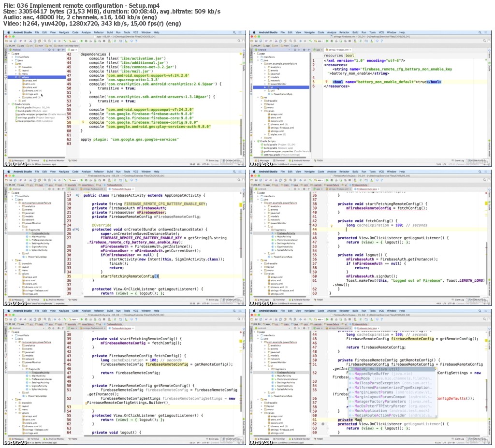The height and width of the screenshot is (448, 495).
Task: Select strings.xml in 00:01:20 project tree
Action: pos(31,94)
